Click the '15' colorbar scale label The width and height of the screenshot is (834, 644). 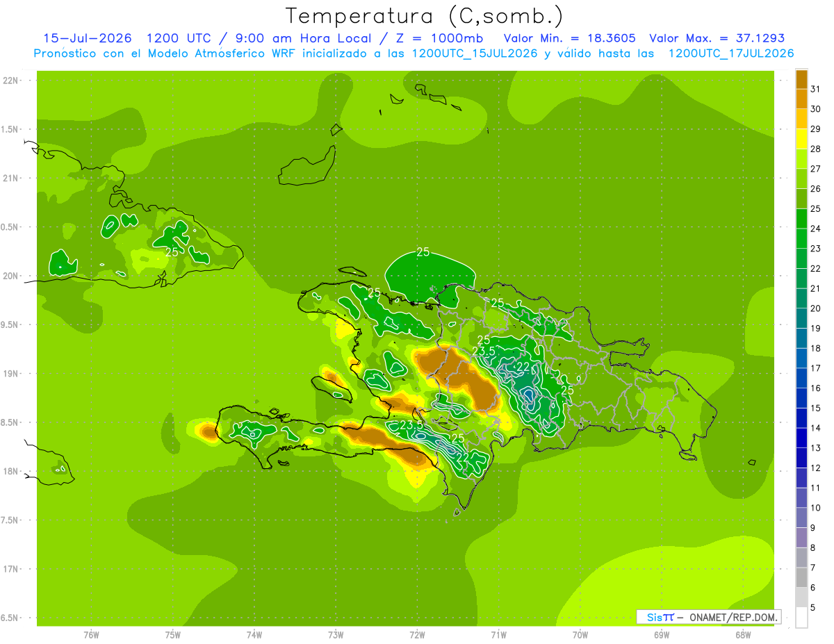(x=815, y=408)
